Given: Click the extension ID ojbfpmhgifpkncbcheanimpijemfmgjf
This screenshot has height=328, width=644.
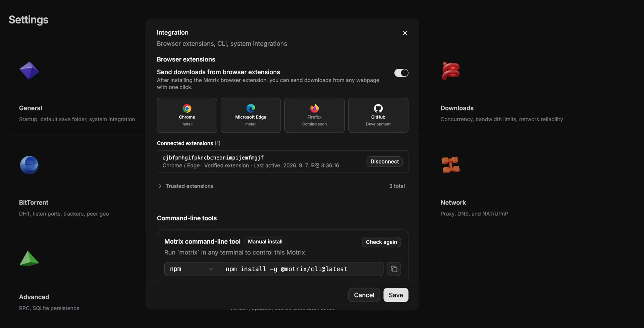Looking at the screenshot, I should coord(213,157).
